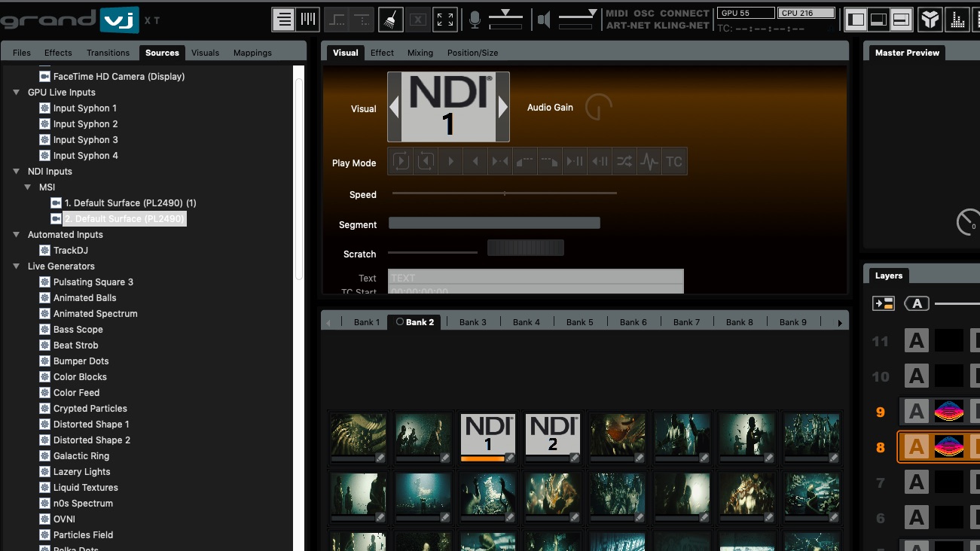The height and width of the screenshot is (551, 980).
Task: Select Animated Spectrum generator
Action: pos(95,314)
